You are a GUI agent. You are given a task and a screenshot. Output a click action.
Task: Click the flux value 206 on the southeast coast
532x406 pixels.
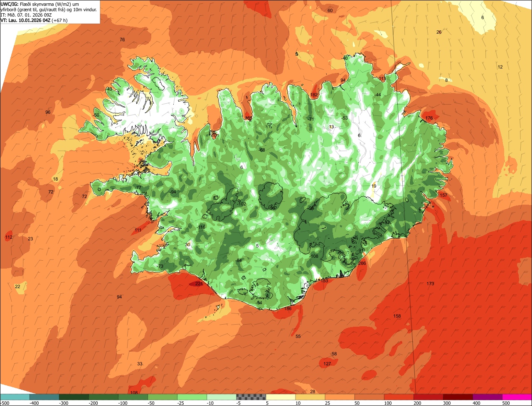point(362,263)
